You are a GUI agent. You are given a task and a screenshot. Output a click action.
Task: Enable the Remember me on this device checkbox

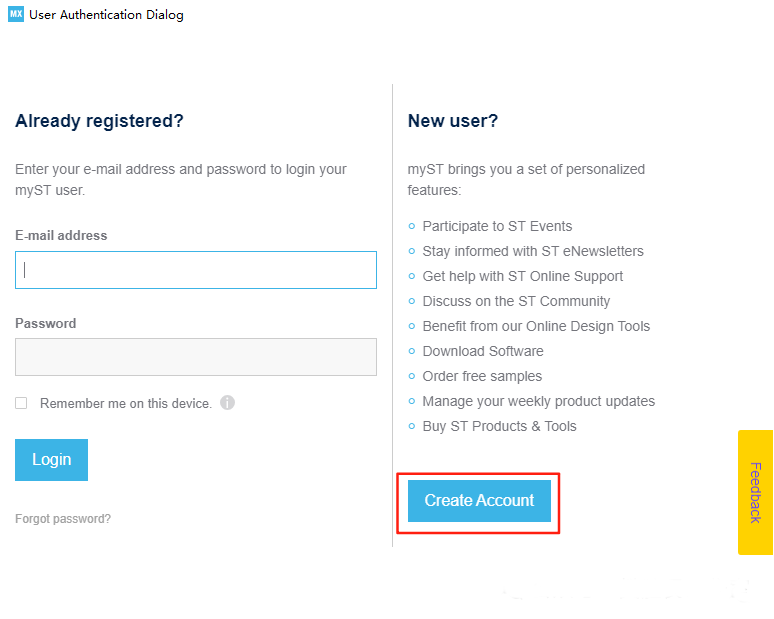[x=21, y=403]
